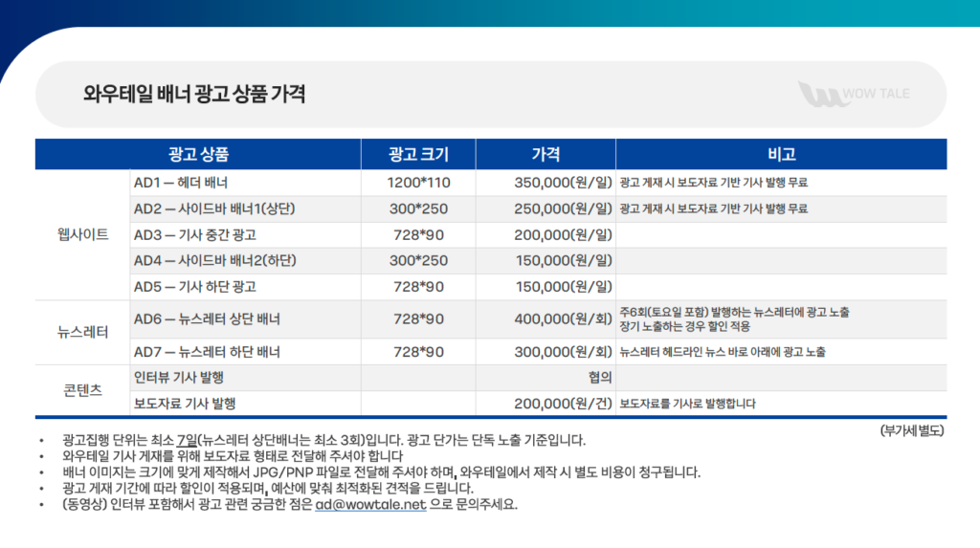The width and height of the screenshot is (980, 548).
Task: Click 'AD3 — 기사 중간 광고' row label
Action: 195,235
